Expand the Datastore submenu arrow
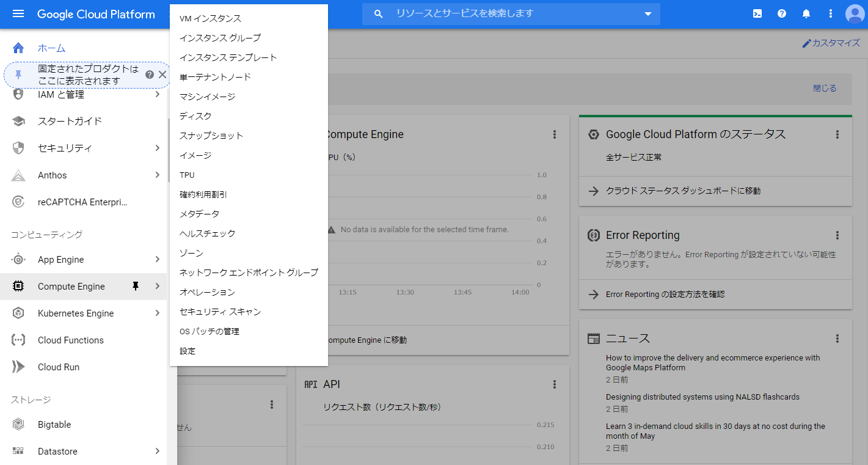Image resolution: width=868 pixels, height=465 pixels. coord(157,452)
